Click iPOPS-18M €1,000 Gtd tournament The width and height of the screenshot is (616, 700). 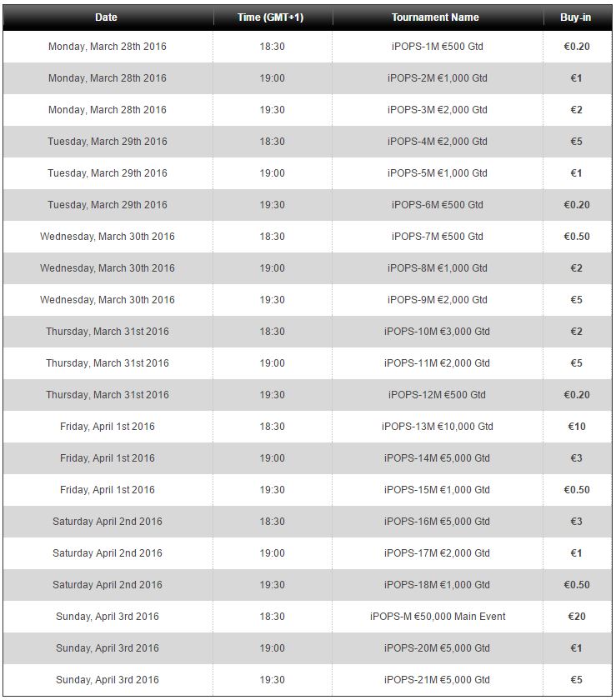pyautogui.click(x=438, y=585)
